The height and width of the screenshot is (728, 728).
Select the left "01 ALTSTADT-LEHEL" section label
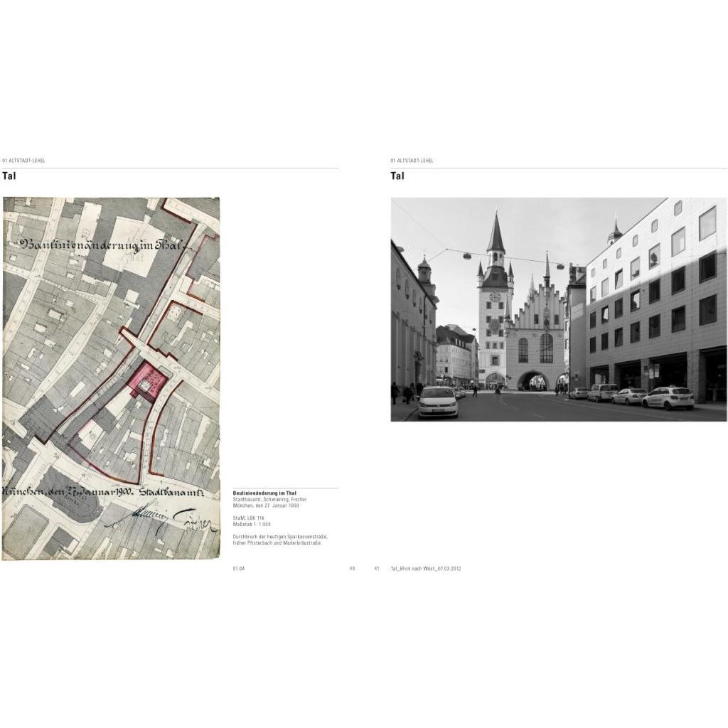pyautogui.click(x=24, y=161)
